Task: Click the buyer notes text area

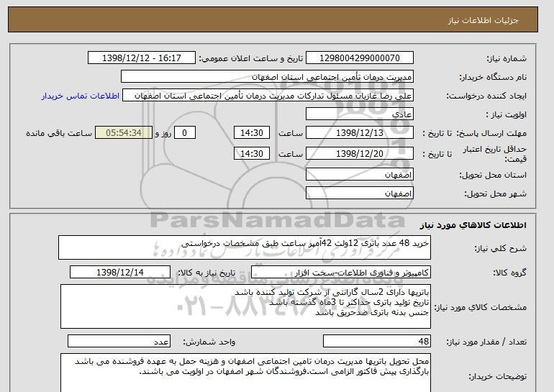Action: point(245,373)
